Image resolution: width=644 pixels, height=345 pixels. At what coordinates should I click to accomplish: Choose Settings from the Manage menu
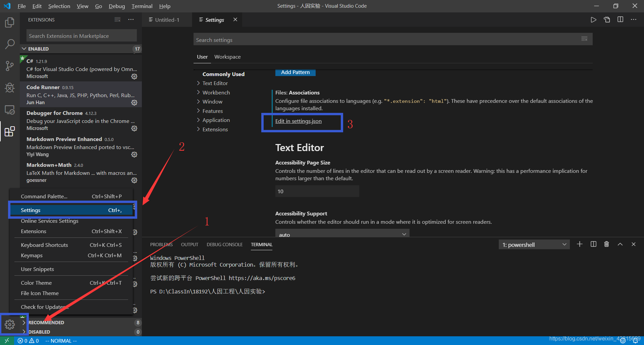pos(71,210)
